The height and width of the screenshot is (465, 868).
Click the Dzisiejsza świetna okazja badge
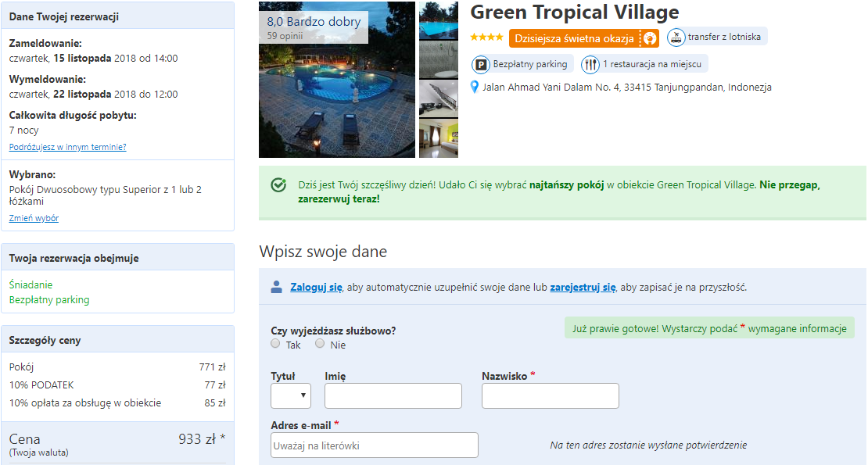[584, 38]
